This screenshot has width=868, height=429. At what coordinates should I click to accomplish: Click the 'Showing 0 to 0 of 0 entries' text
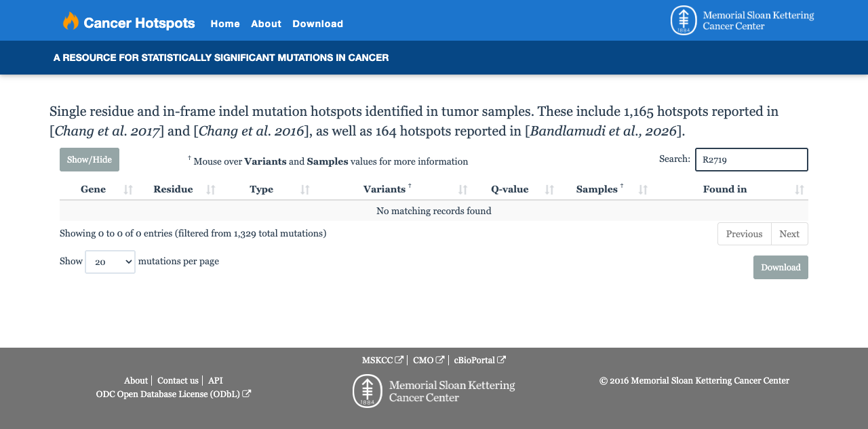coord(193,233)
